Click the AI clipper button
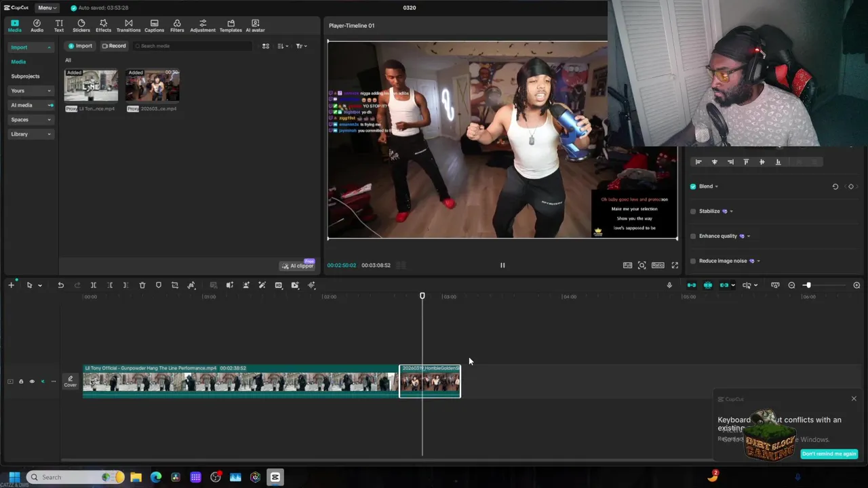The width and height of the screenshot is (868, 488). [298, 266]
